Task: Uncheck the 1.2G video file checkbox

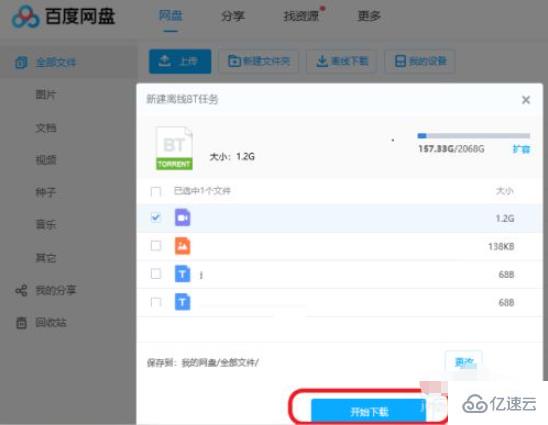Action: click(x=156, y=217)
